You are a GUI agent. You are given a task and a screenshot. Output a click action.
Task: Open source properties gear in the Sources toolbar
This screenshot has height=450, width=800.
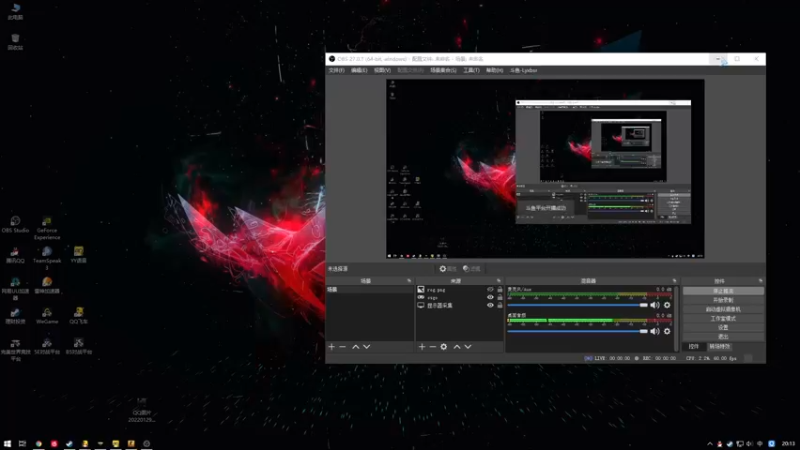coord(444,347)
